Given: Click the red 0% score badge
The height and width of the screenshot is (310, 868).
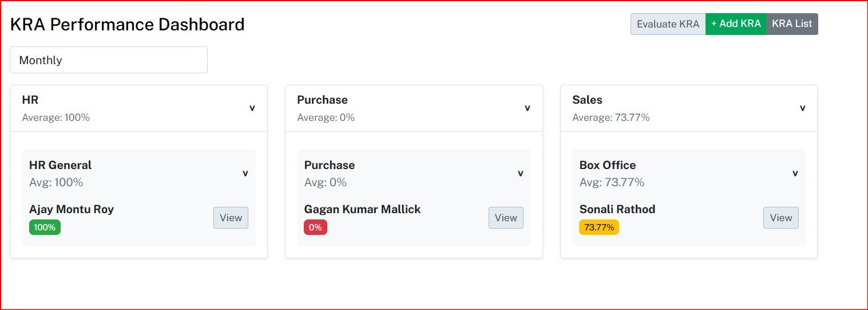Looking at the screenshot, I should (315, 227).
